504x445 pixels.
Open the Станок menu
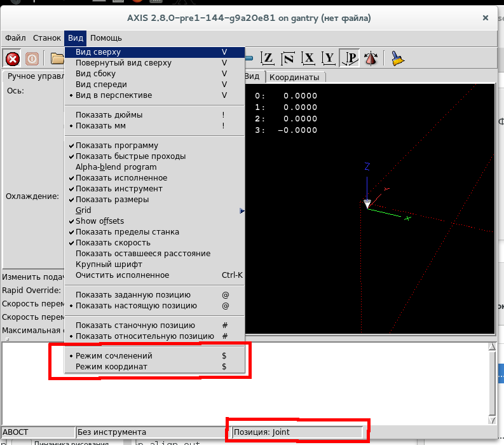click(47, 38)
